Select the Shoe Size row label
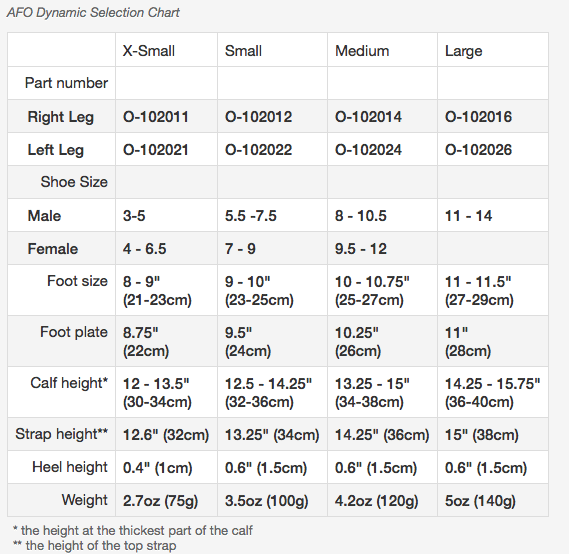This screenshot has width=569, height=554. click(x=74, y=182)
